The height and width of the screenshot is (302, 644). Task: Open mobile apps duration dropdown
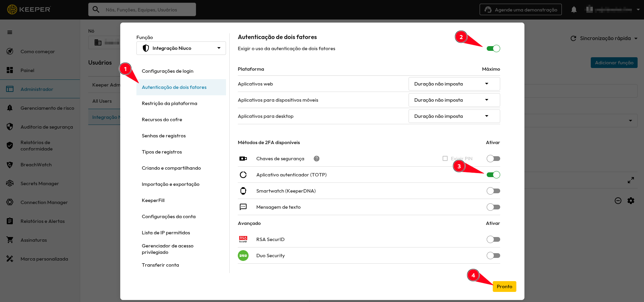(x=454, y=100)
